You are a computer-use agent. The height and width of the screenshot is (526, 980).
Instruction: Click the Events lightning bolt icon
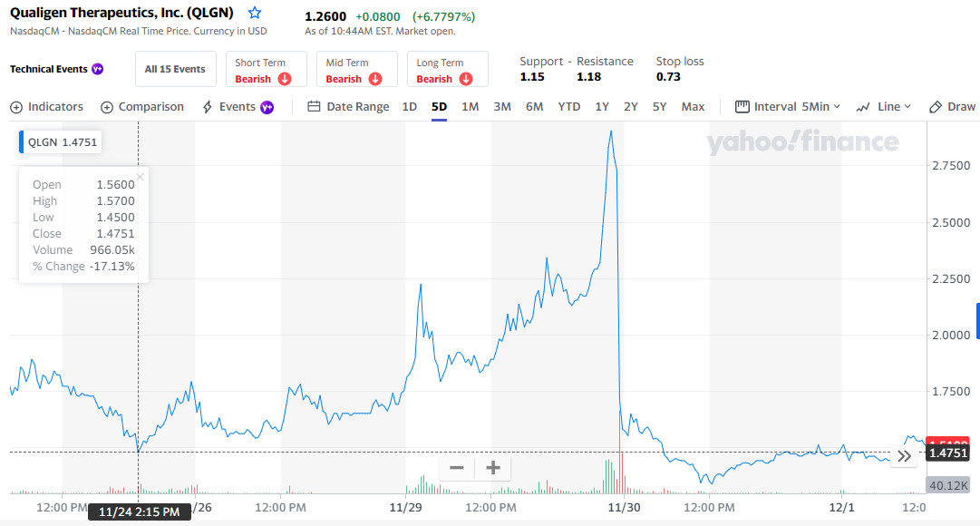tap(208, 107)
